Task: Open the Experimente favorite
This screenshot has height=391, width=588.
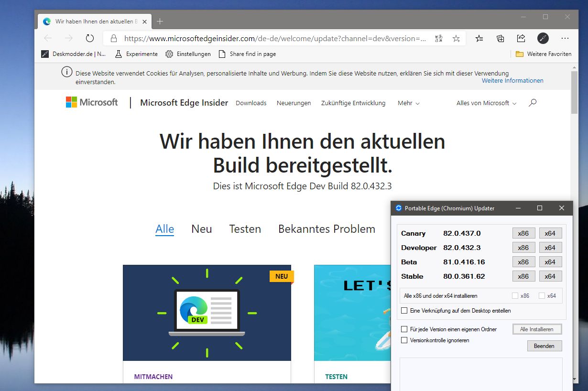Action: point(136,54)
